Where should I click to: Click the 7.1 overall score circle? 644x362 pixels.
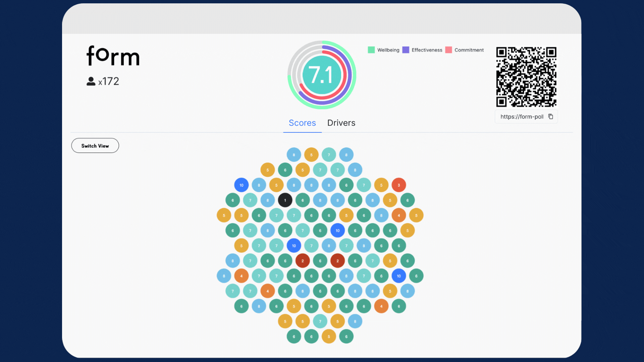pyautogui.click(x=322, y=75)
